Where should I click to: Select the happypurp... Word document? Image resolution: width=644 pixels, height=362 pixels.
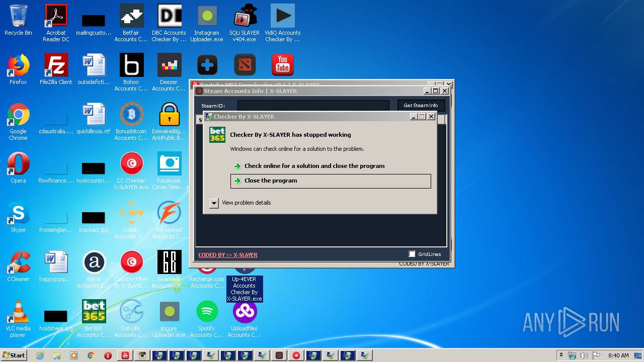pos(56,266)
